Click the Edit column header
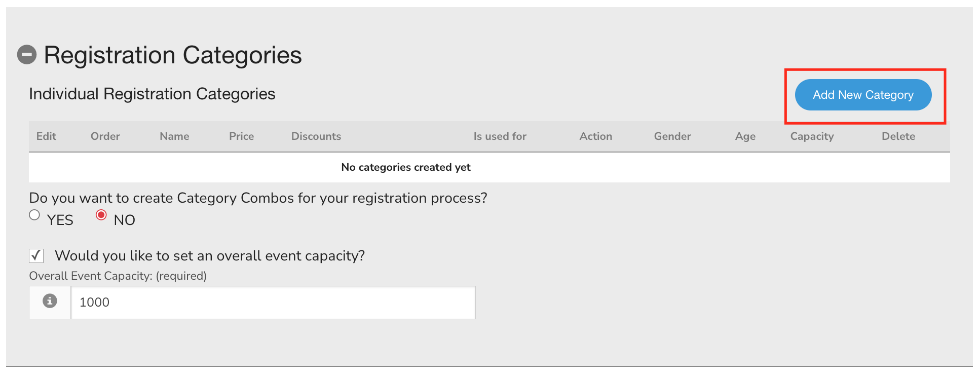 click(x=46, y=136)
